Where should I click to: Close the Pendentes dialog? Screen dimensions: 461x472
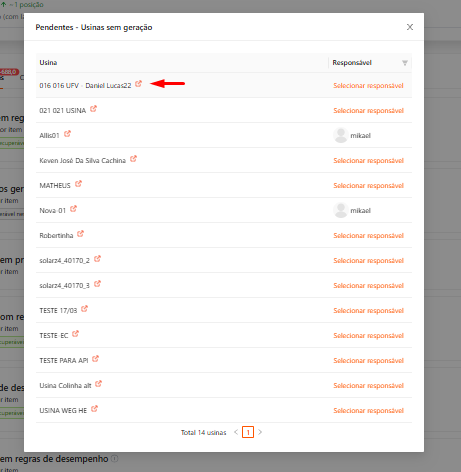(x=410, y=27)
